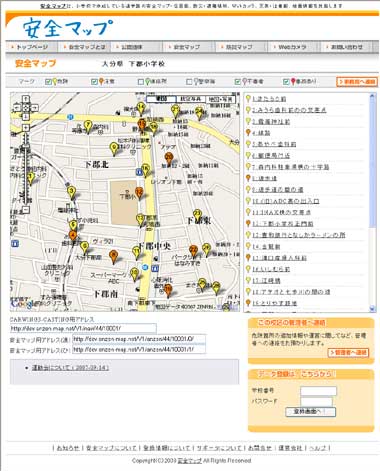Open the お問い合わせ nav tab
The width and height of the screenshot is (380, 471).
point(347,47)
